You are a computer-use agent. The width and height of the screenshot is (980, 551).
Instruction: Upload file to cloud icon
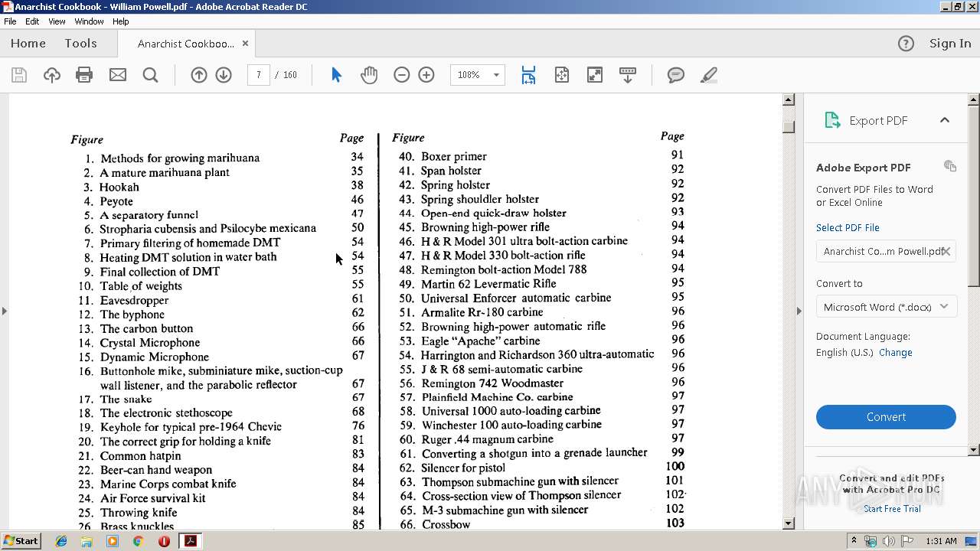point(51,75)
